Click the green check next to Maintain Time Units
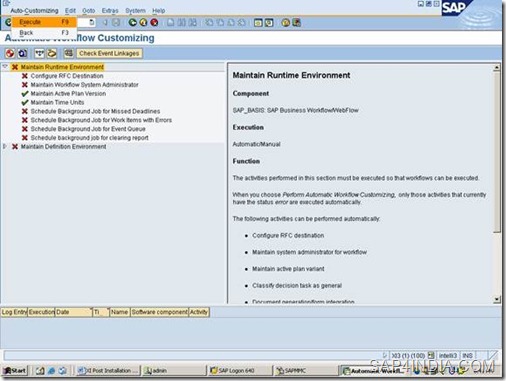This screenshot has height=381, width=506. tap(25, 102)
